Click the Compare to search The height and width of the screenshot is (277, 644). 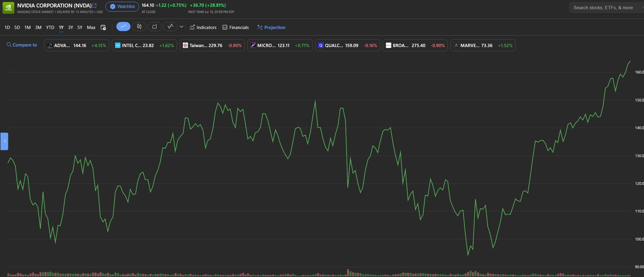click(22, 45)
